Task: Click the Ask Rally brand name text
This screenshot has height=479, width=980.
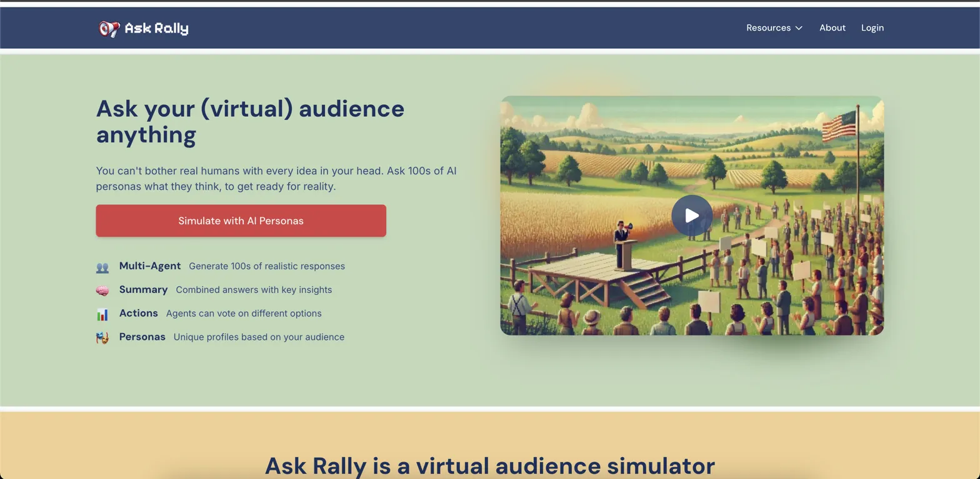Action: (156, 28)
